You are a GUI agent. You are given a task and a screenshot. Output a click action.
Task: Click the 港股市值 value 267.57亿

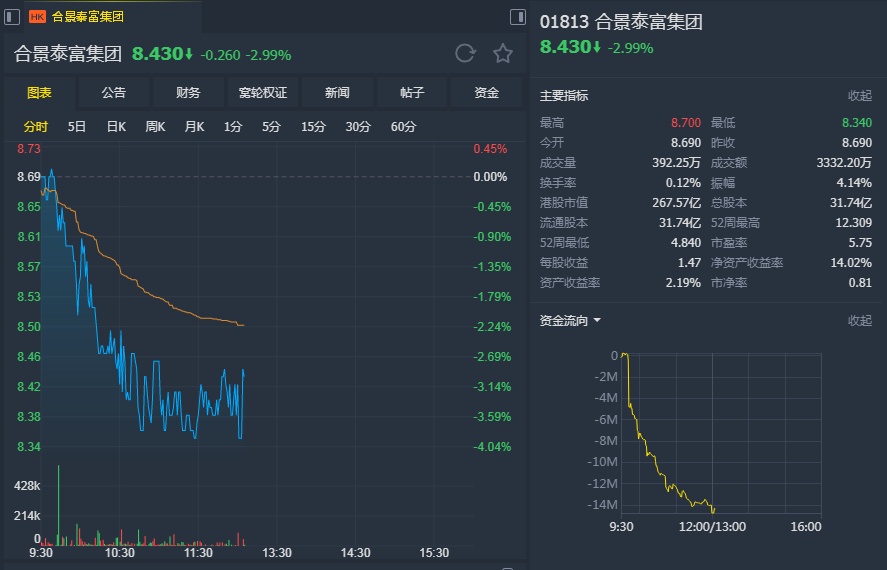tap(676, 202)
